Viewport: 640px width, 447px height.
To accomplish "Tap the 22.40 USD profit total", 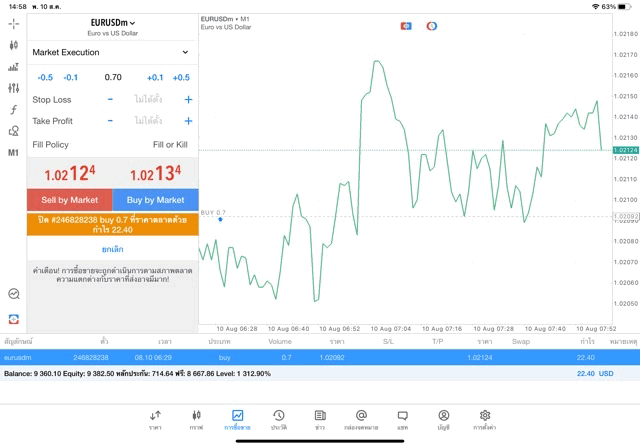I will pyautogui.click(x=595, y=374).
